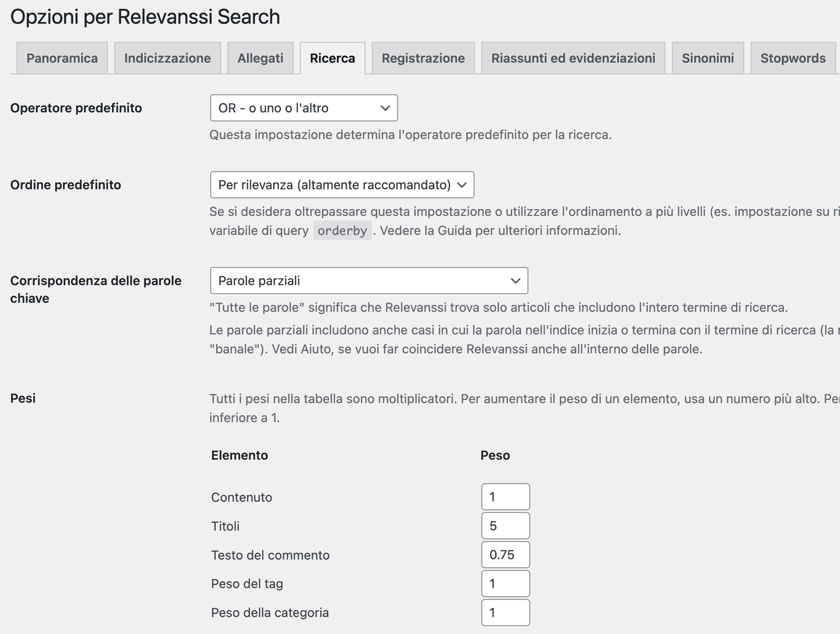Select the Peso della categoria input field

coord(506,612)
